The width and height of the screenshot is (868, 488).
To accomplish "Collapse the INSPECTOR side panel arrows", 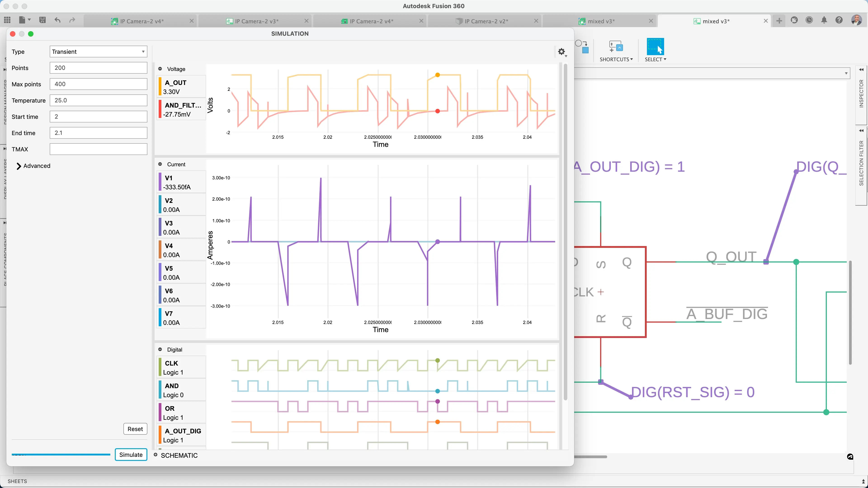I will [x=861, y=70].
